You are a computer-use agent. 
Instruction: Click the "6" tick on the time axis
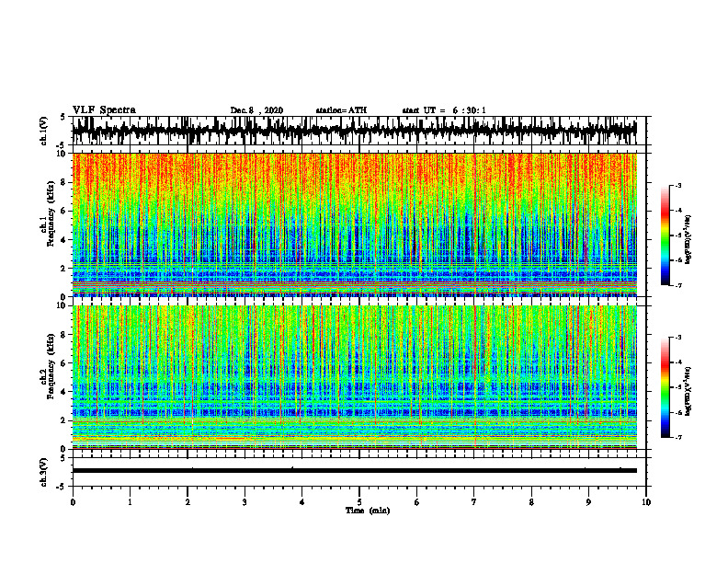click(x=416, y=502)
